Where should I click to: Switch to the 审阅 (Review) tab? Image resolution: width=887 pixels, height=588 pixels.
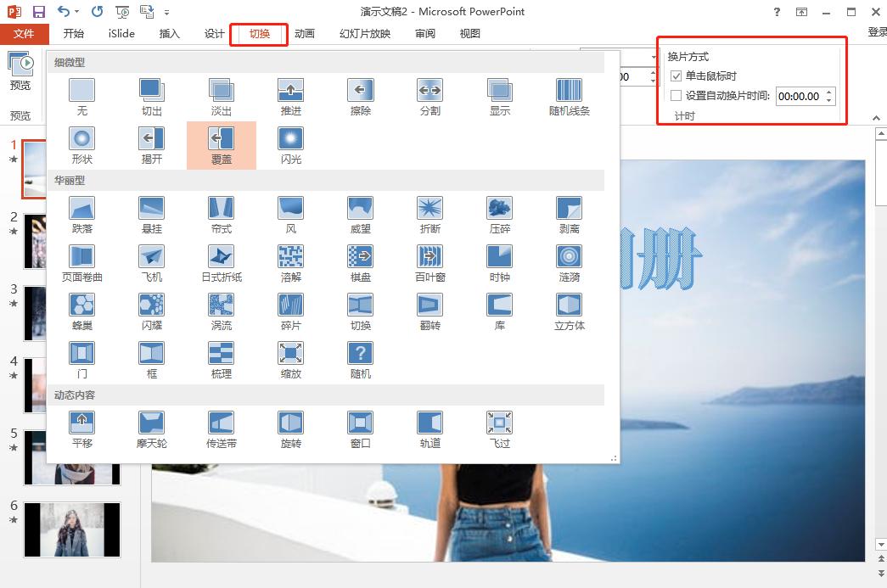[425, 34]
